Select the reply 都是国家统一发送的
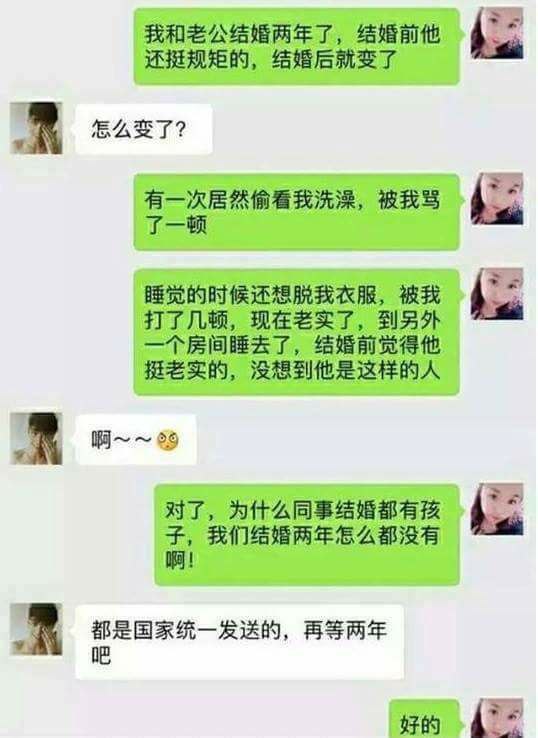This screenshot has height=738, width=538. point(240,642)
